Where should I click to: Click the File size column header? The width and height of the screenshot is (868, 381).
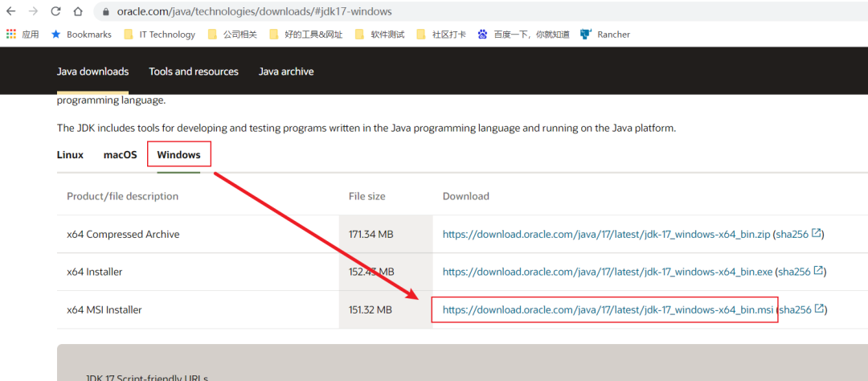click(x=367, y=196)
